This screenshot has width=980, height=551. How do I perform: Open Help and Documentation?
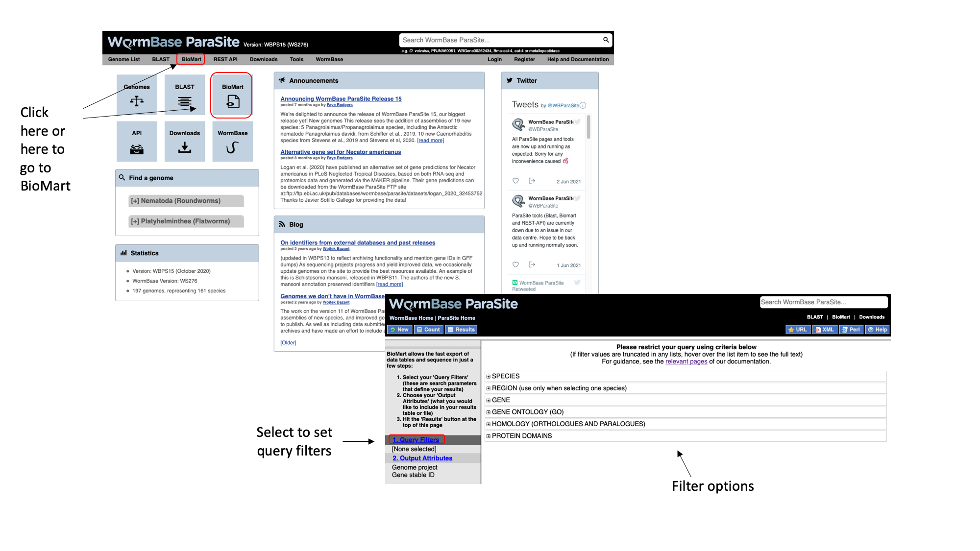click(x=578, y=59)
